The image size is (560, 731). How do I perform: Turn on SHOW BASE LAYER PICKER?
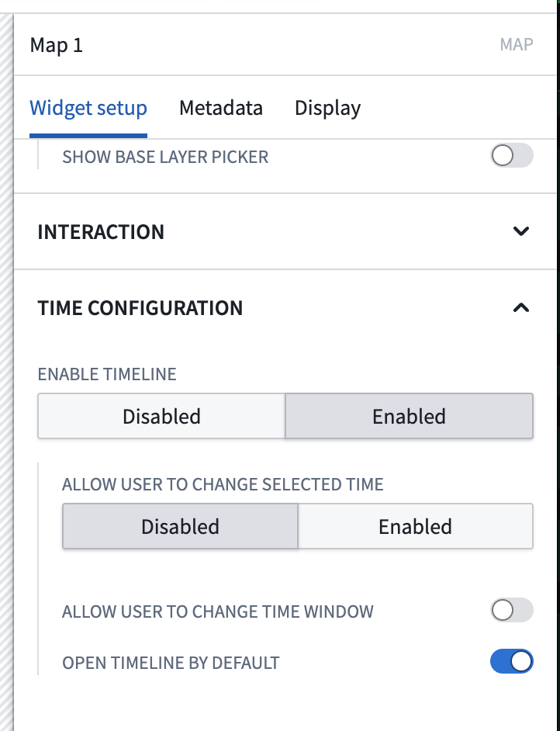pyautogui.click(x=511, y=155)
